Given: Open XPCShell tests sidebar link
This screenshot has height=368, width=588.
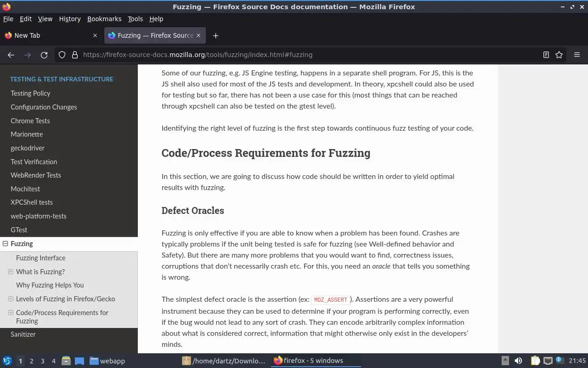Looking at the screenshot, I should [x=32, y=202].
